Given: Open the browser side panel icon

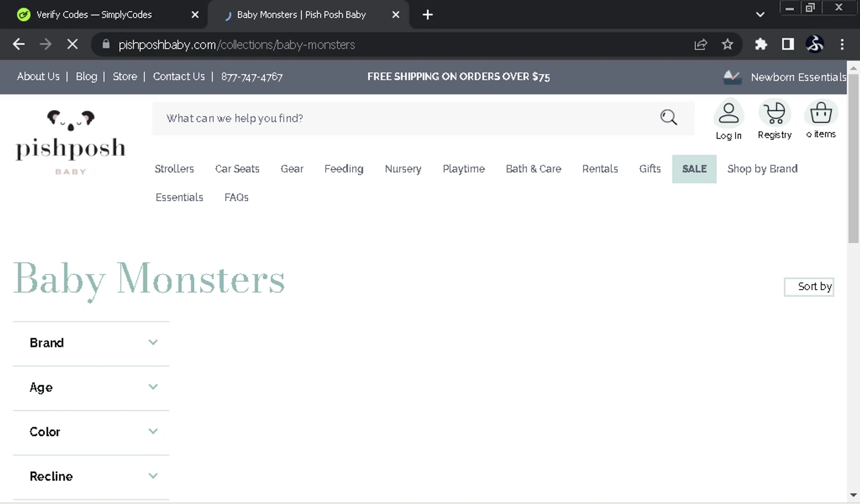Looking at the screenshot, I should 788,44.
